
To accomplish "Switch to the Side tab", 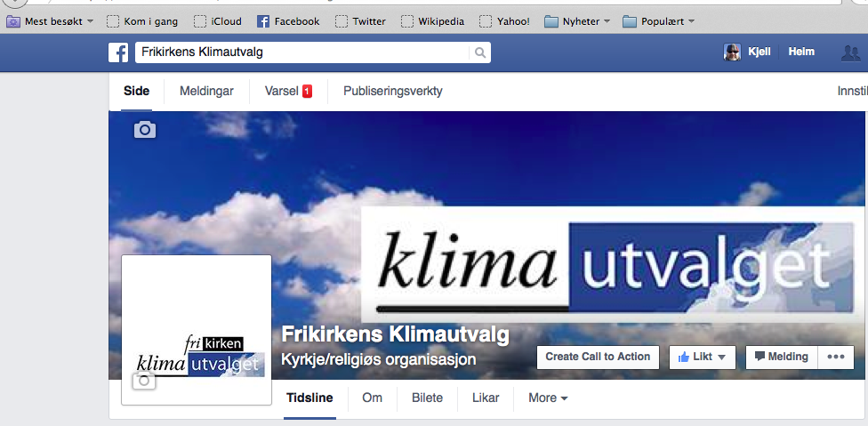I will [x=136, y=91].
